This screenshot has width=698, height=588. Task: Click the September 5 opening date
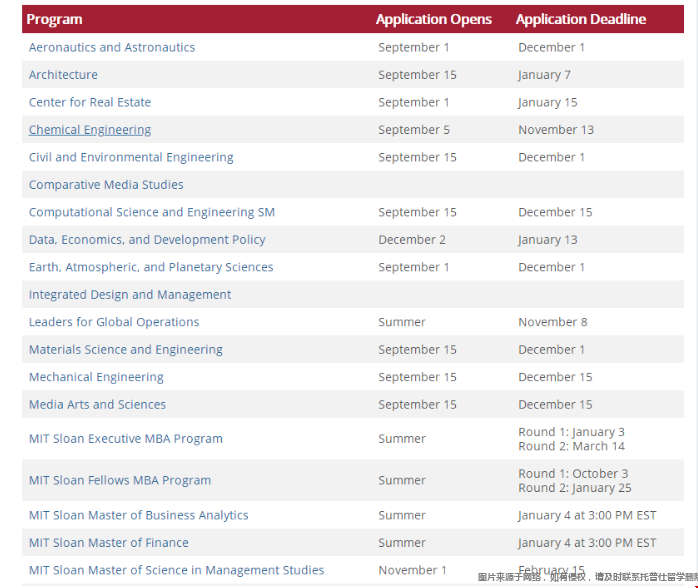coord(414,130)
